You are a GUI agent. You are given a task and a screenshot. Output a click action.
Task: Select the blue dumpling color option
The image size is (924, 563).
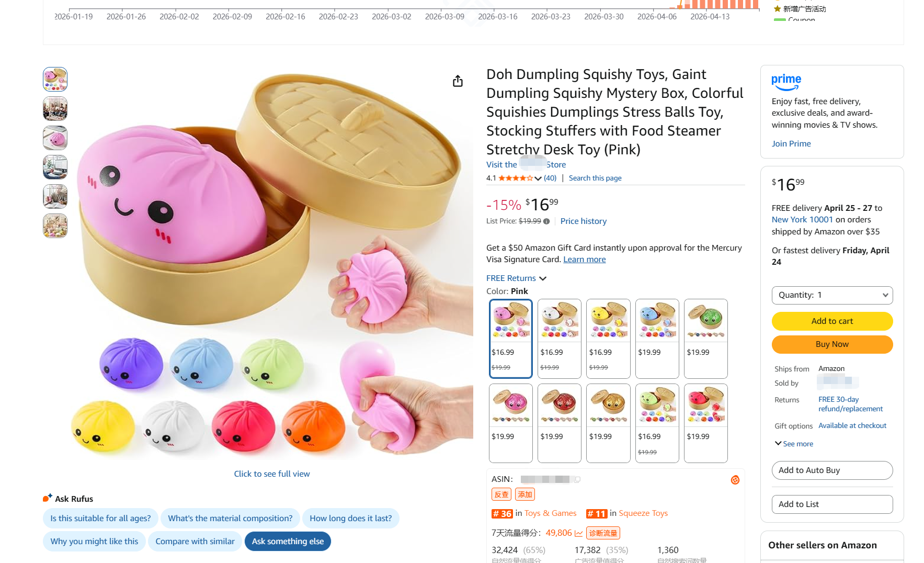657,339
